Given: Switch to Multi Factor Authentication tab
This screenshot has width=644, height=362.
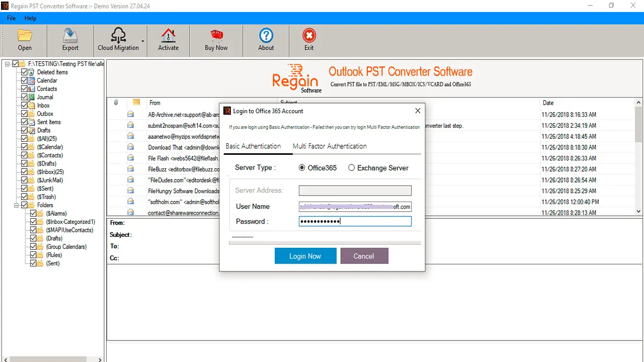Looking at the screenshot, I should (x=330, y=146).
